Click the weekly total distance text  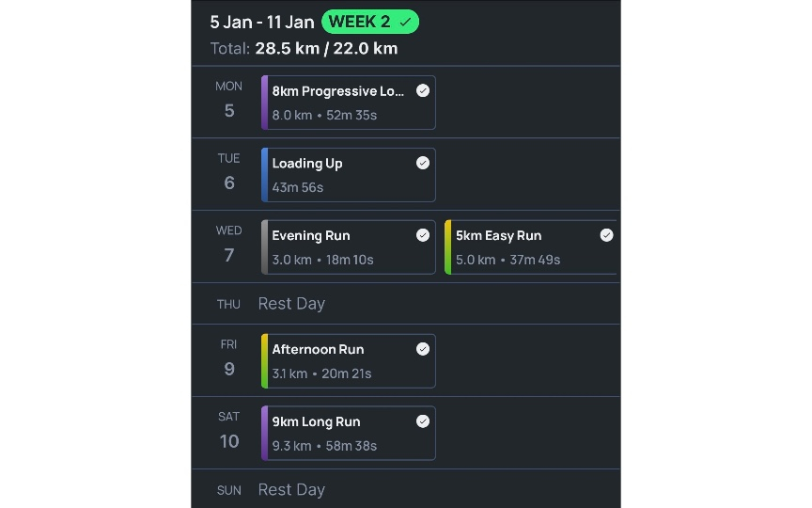325,49
